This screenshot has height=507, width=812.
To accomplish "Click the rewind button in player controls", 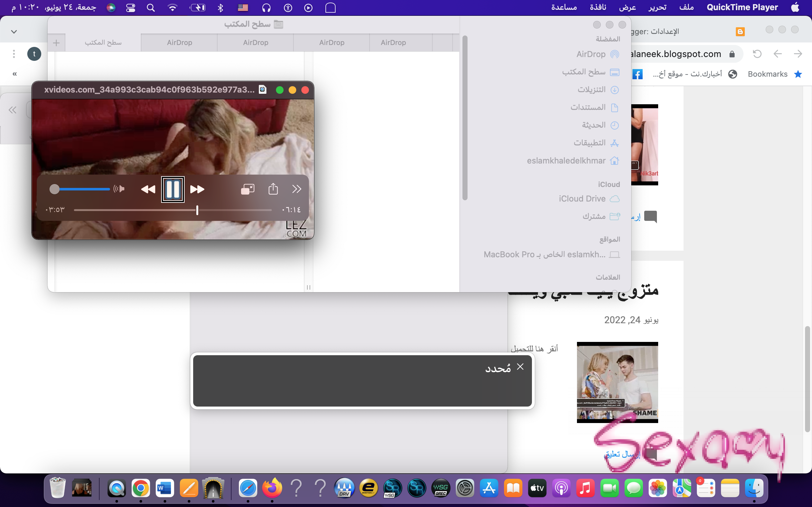I will click(148, 189).
